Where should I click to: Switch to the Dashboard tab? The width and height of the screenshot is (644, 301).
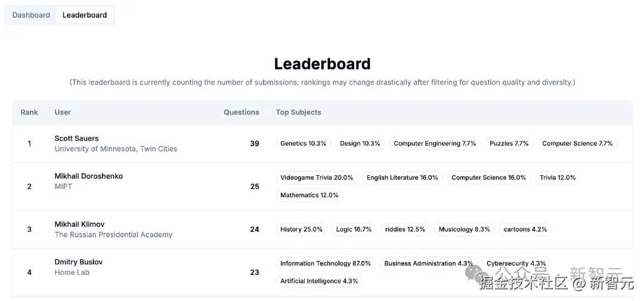click(31, 15)
